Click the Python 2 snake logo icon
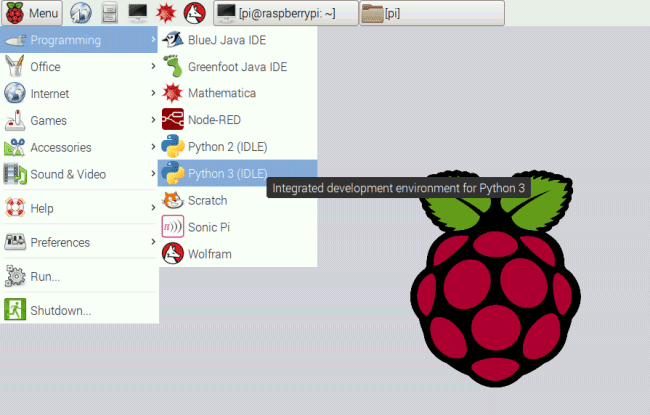Image resolution: width=650 pixels, height=415 pixels. pos(172,146)
